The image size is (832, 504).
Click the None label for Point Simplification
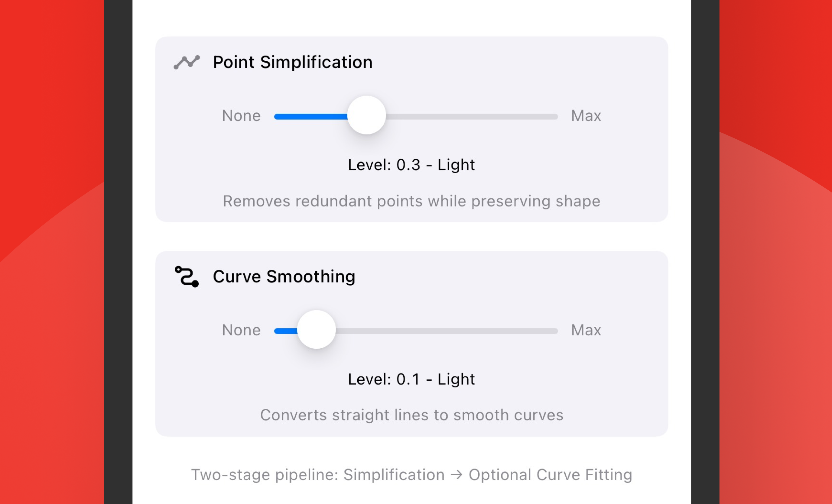[x=241, y=116]
